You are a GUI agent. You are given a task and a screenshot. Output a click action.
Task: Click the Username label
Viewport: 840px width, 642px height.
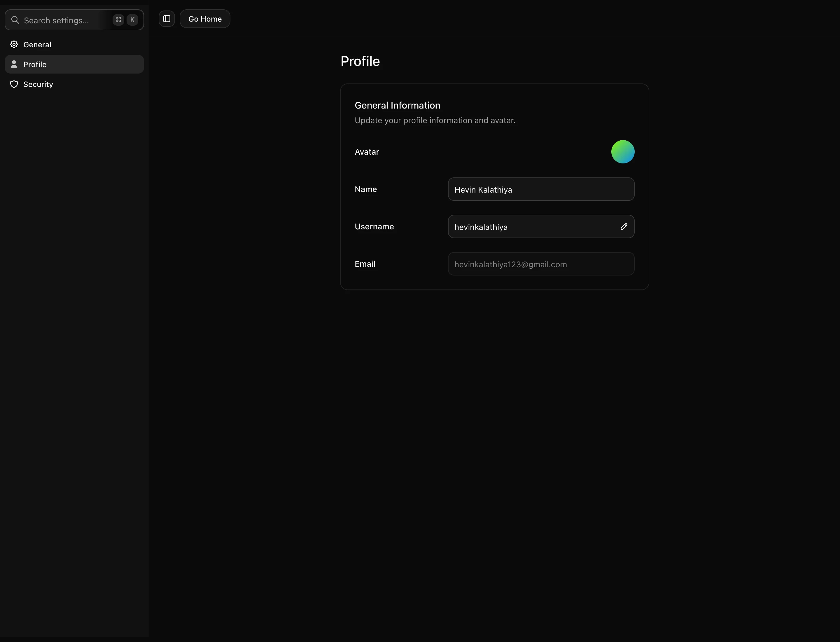pos(374,227)
